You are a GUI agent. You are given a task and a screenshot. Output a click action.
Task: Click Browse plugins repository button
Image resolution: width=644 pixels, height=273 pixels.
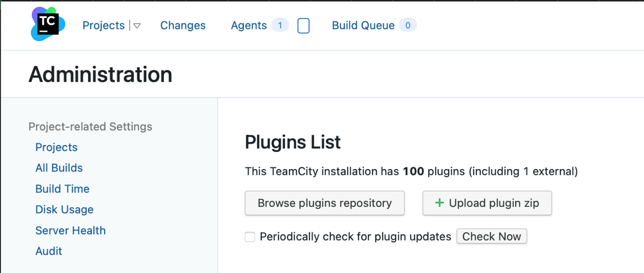[x=325, y=203]
